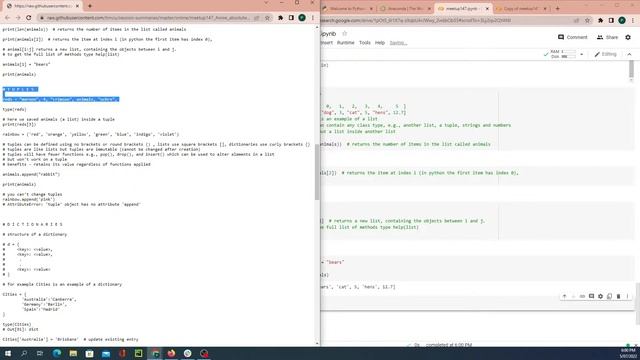Open cell editor settings gear in cell toolbar
Viewport: 640px width, 360px height.
point(600,296)
